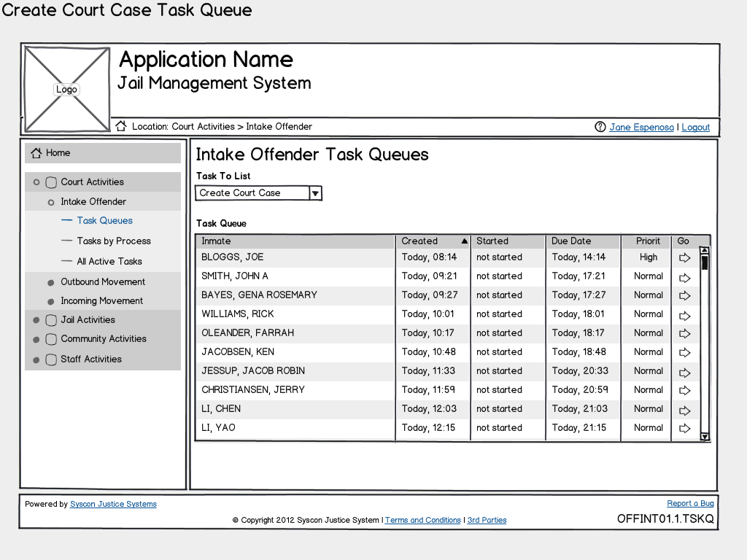Click the Go arrow for JACOBSEN, KEN
This screenshot has height=560, width=747.
(x=684, y=353)
